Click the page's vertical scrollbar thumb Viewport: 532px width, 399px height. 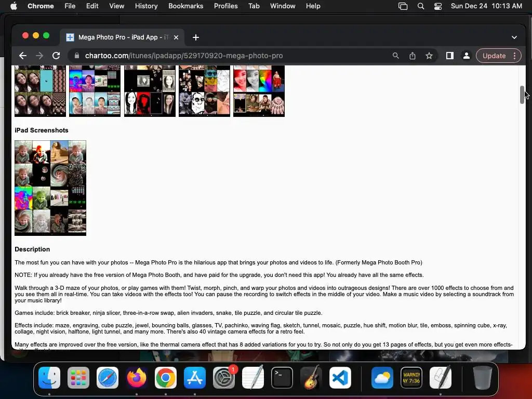tap(522, 95)
